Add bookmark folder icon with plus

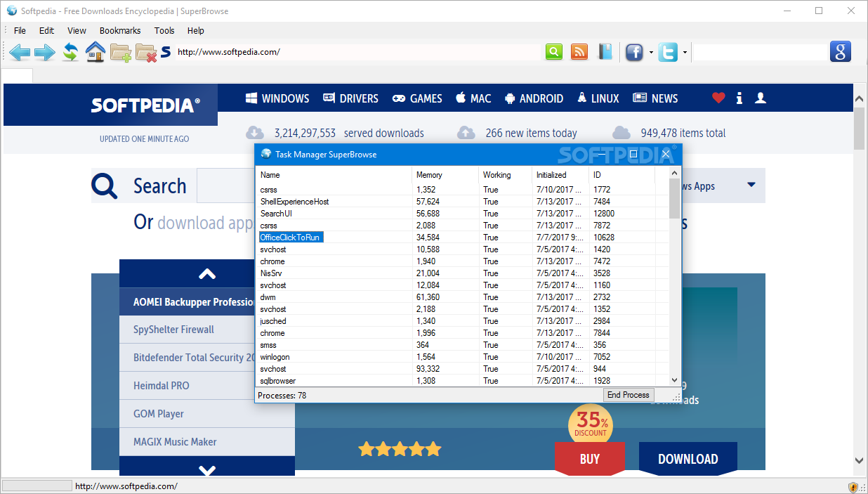(121, 53)
